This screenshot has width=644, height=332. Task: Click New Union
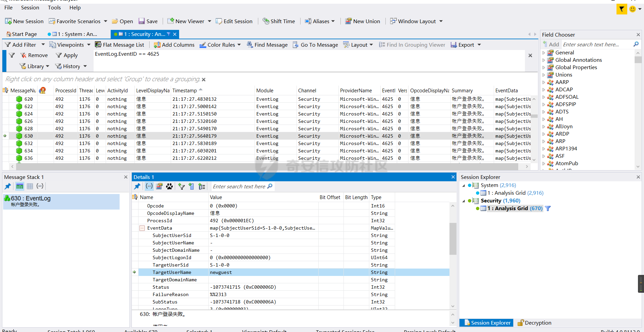(x=363, y=21)
